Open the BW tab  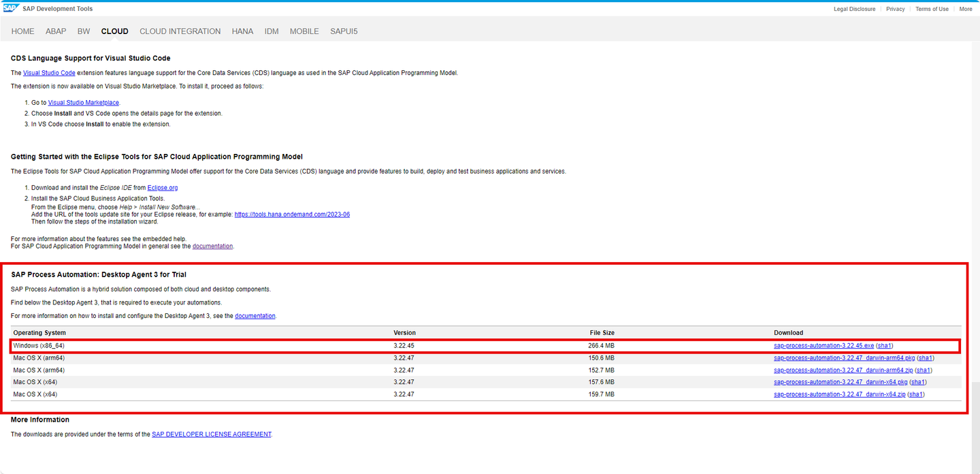[x=84, y=31]
